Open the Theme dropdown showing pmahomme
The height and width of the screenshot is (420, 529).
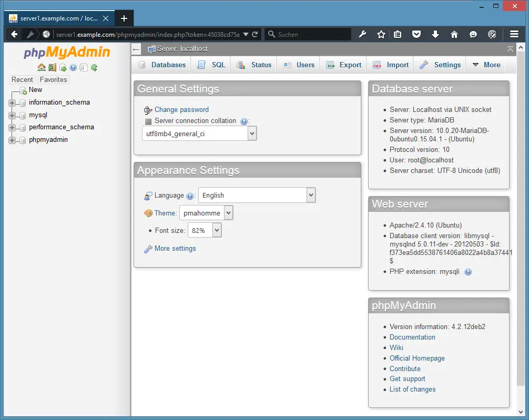206,213
